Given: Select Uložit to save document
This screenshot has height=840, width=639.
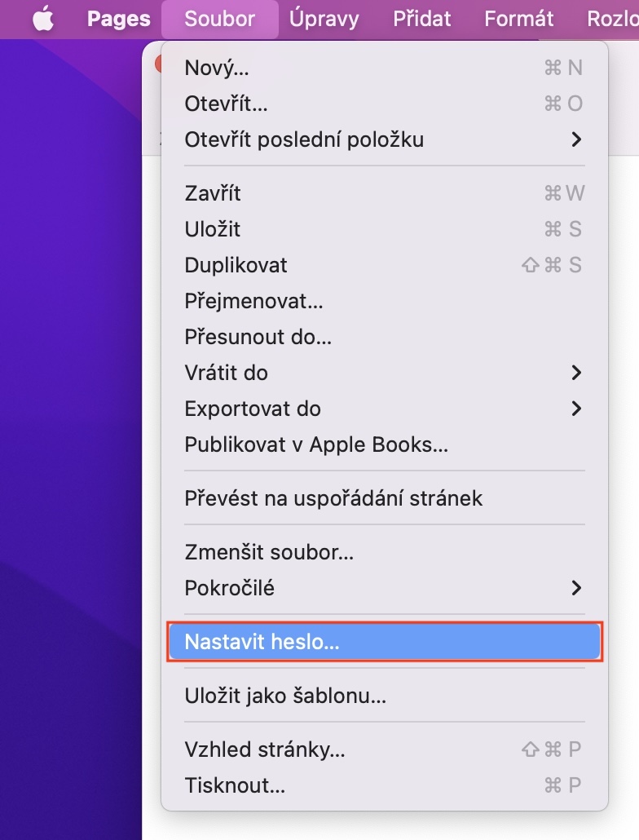Looking at the screenshot, I should (x=213, y=229).
